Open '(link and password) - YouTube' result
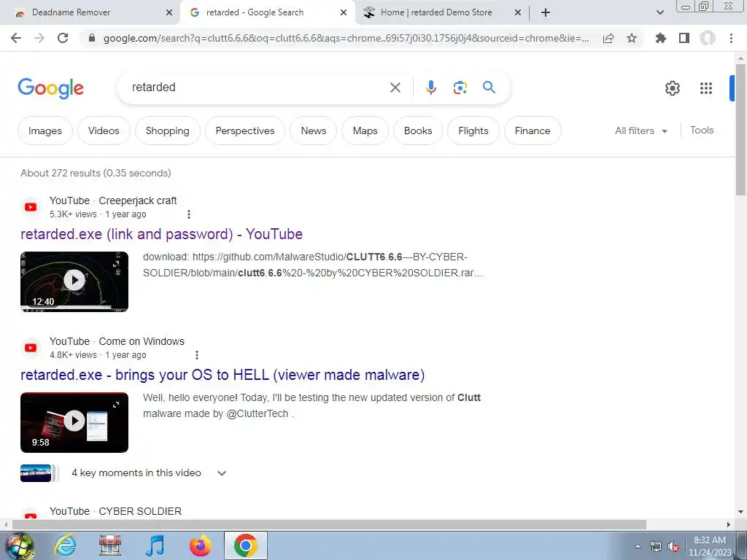This screenshot has width=747, height=560. tap(161, 234)
